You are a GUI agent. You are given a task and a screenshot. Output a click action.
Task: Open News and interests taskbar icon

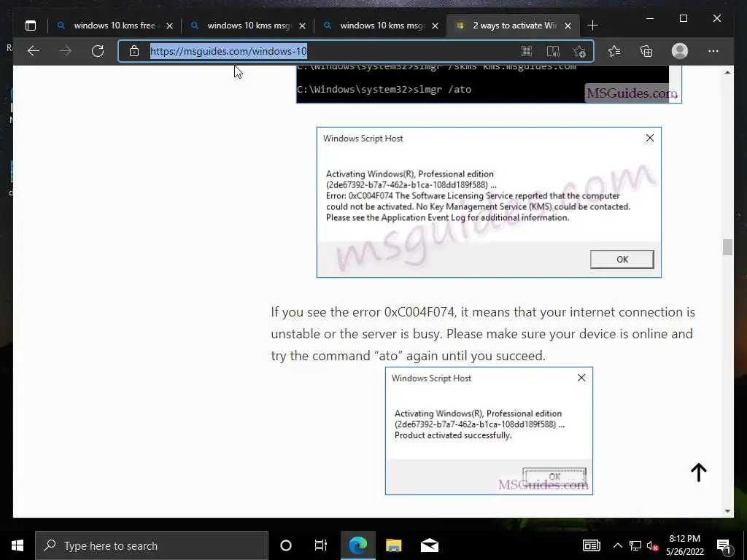point(591,545)
